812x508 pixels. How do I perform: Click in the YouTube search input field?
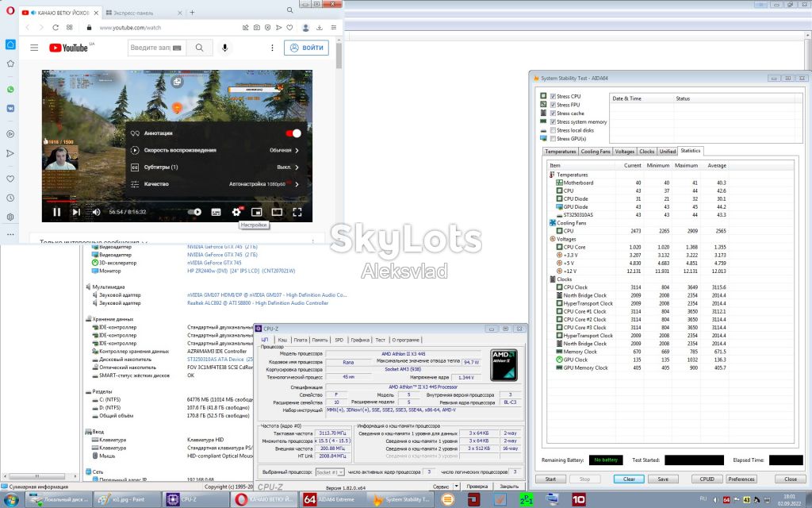click(157, 48)
